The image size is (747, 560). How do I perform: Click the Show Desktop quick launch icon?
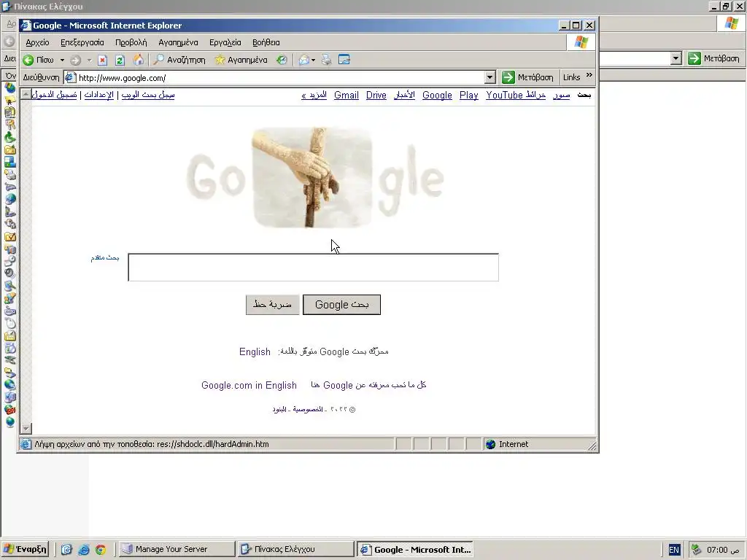[x=66, y=550]
